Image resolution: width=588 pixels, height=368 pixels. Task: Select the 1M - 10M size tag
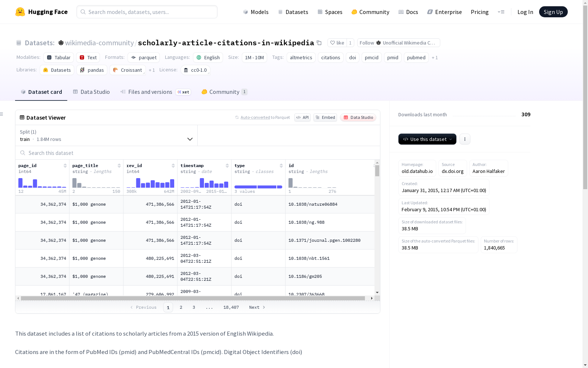[254, 57]
